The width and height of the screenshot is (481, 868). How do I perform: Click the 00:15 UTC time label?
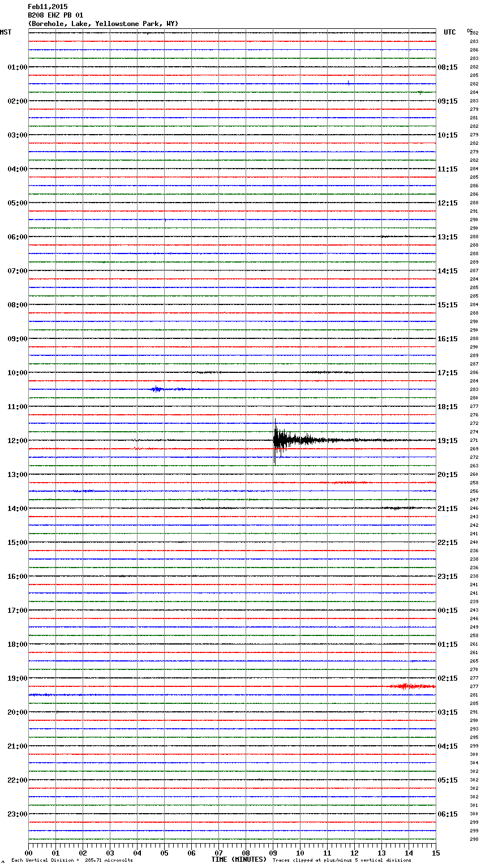click(x=448, y=611)
